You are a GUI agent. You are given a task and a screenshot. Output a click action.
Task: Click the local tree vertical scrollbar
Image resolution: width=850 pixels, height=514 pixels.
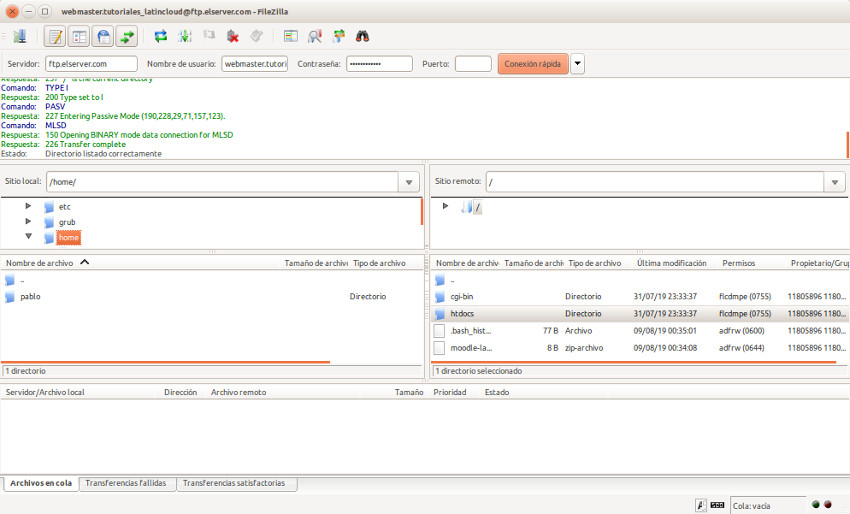tap(421, 211)
